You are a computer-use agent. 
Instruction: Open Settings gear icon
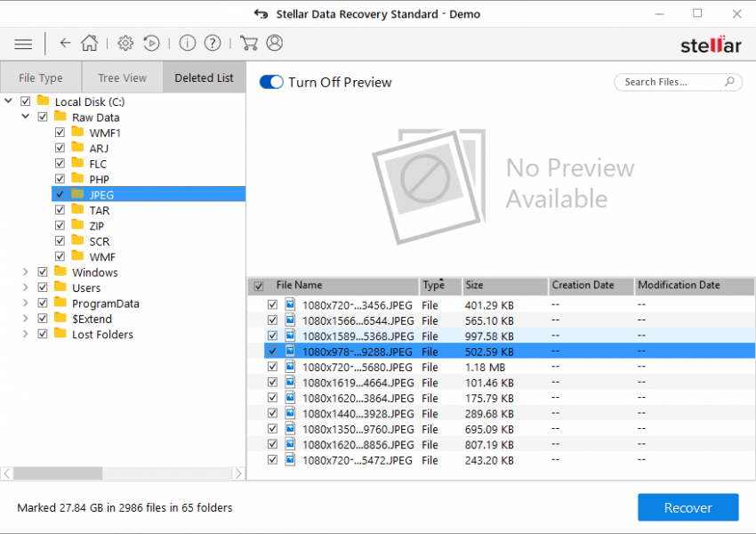tap(125, 44)
